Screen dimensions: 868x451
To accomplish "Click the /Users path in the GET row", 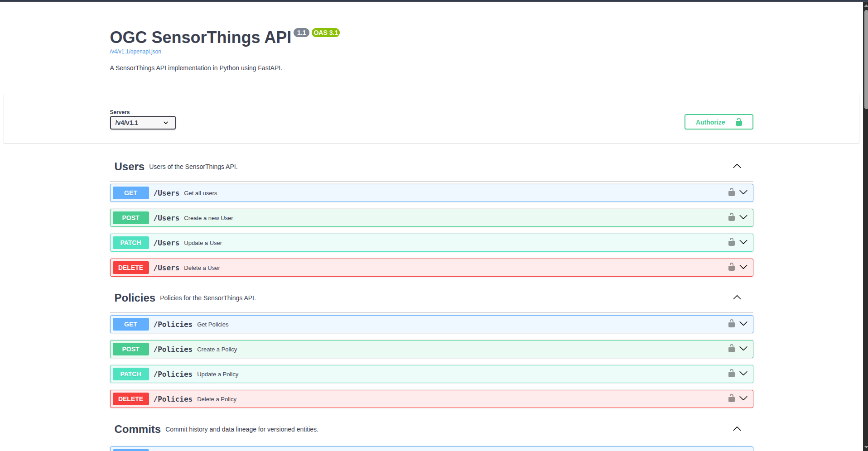I will click(166, 193).
